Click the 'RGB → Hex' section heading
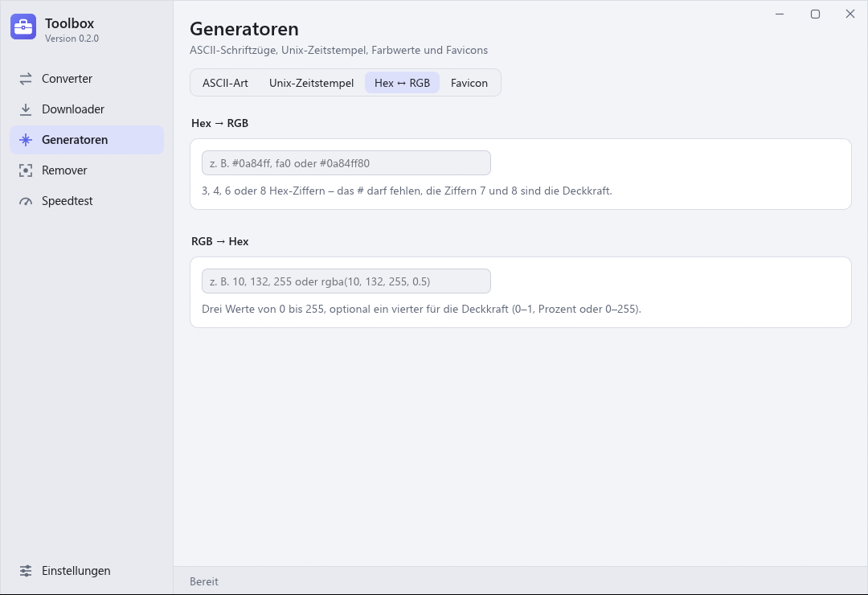Image resolution: width=868 pixels, height=595 pixels. pos(219,241)
